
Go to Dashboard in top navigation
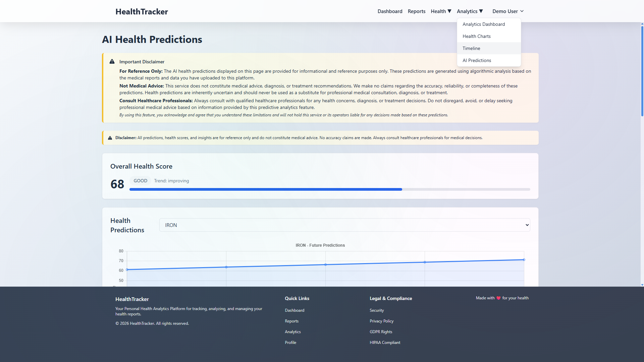pos(390,11)
